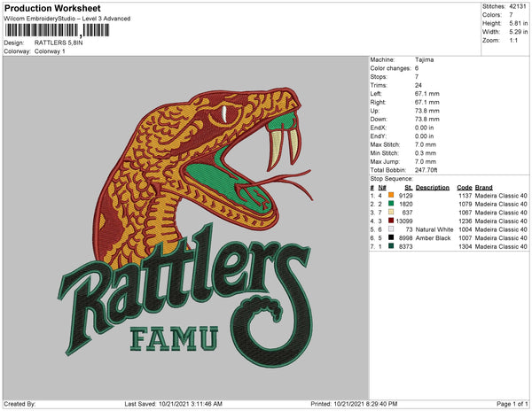Image resolution: width=532 pixels, height=411 pixels.
Task: Click the 'Right:' extent label
Action: pos(378,102)
